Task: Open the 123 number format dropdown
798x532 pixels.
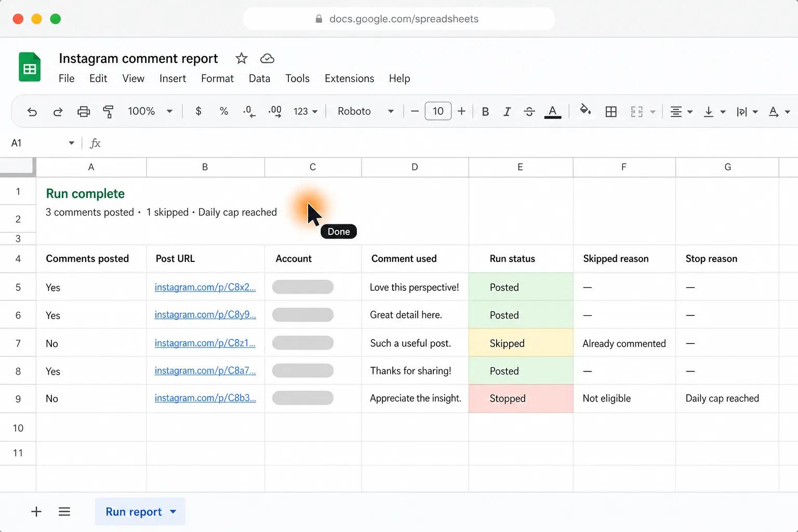Action: [x=305, y=112]
